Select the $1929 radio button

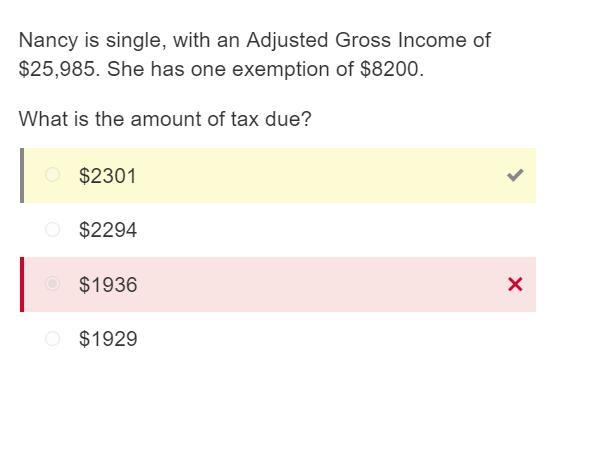(x=52, y=338)
